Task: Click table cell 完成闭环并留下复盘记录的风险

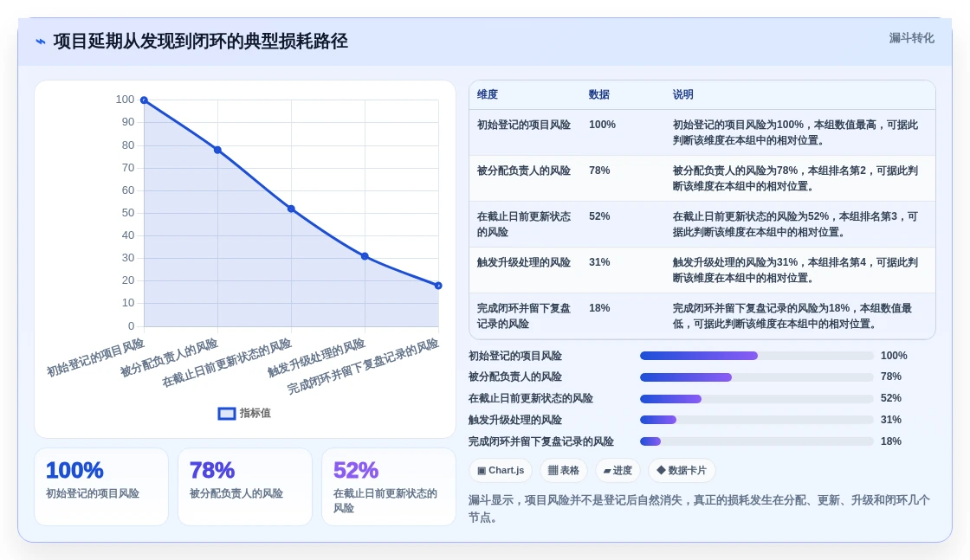Action: tap(523, 316)
